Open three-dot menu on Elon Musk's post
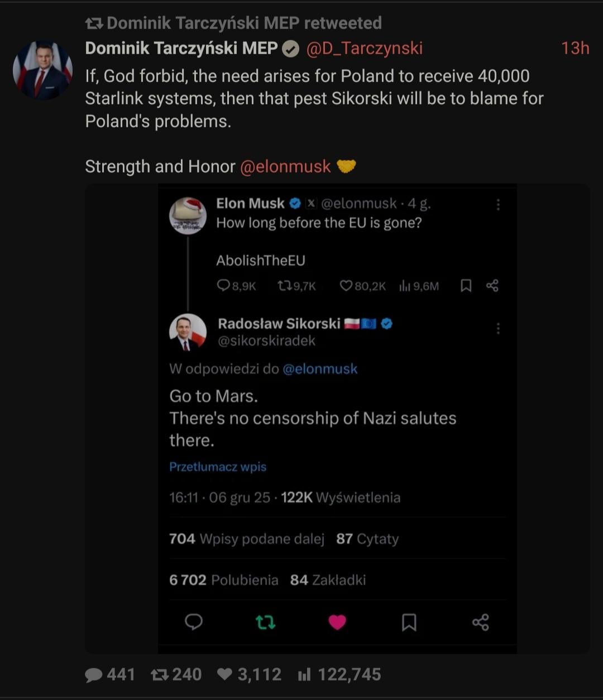This screenshot has height=700, width=603. 498,205
